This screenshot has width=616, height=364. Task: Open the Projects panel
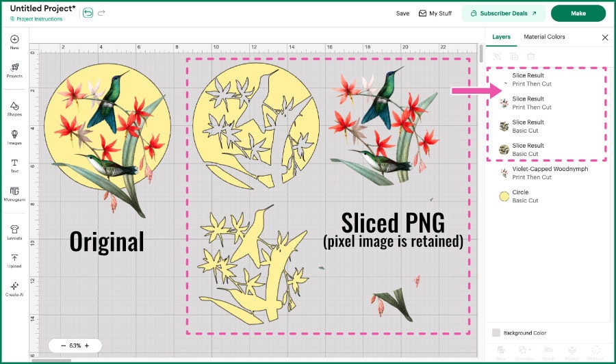tap(14, 70)
